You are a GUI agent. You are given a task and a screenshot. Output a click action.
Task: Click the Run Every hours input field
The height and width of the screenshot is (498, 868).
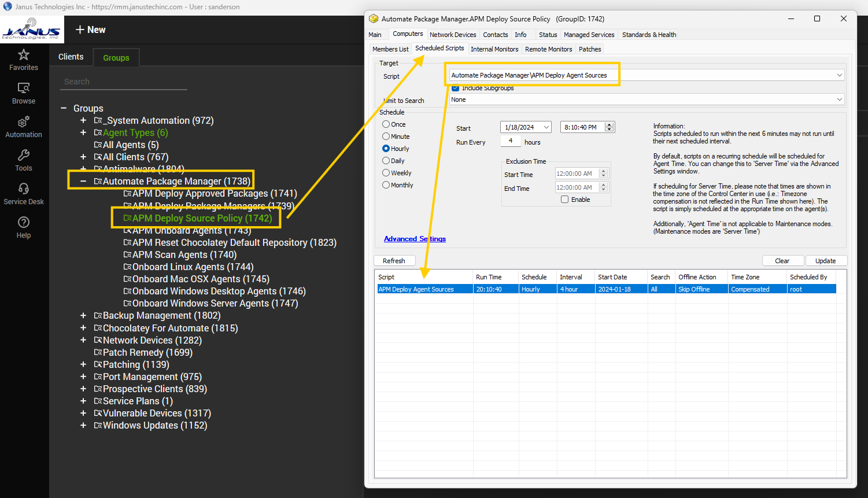(511, 141)
